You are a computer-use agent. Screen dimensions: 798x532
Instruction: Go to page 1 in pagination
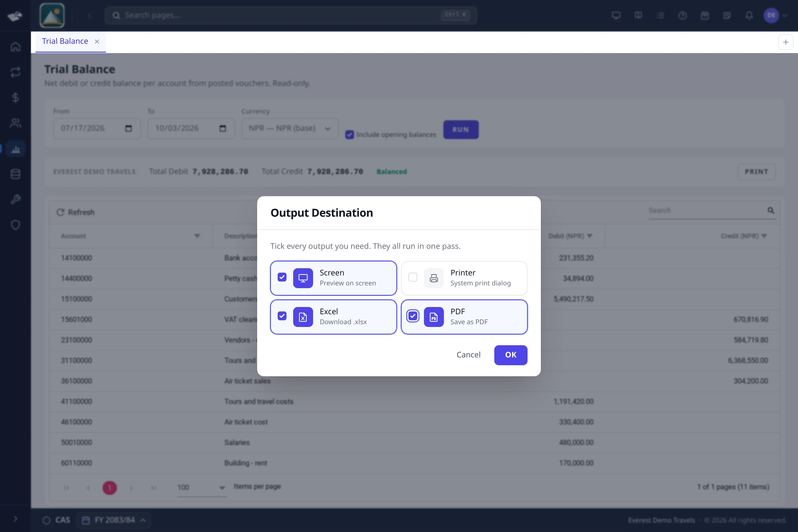pos(110,488)
